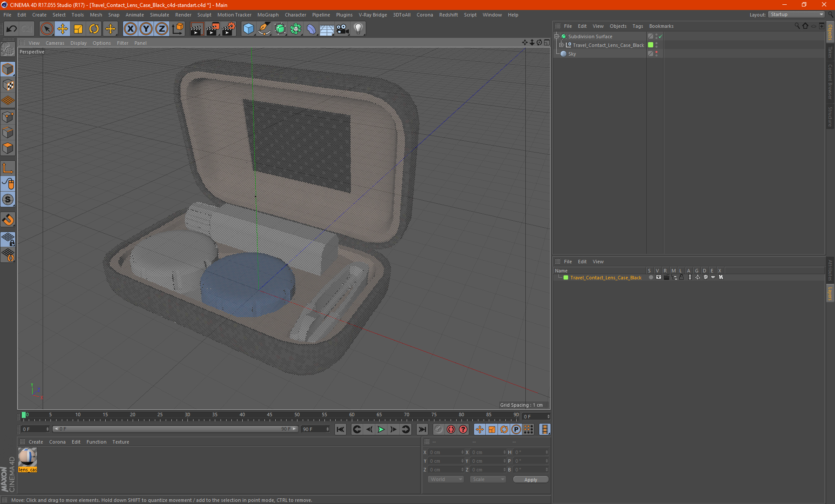This screenshot has height=504, width=835.
Task: Open the Simulate menu
Action: [x=160, y=15]
